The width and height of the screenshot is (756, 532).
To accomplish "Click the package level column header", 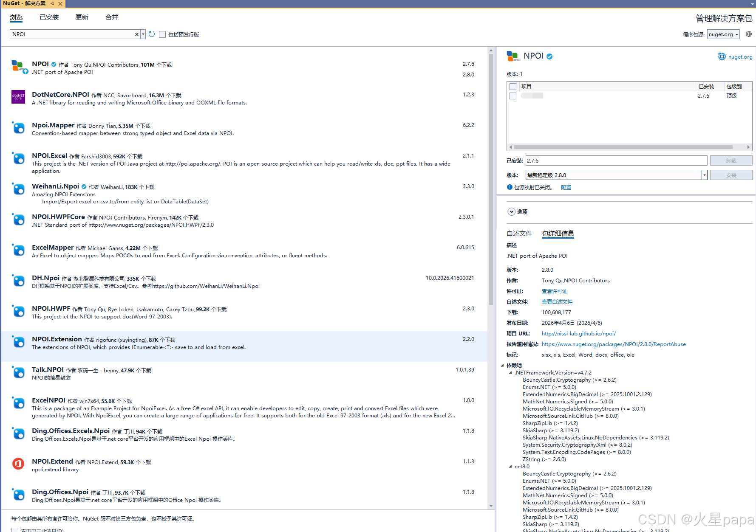I will coord(738,86).
